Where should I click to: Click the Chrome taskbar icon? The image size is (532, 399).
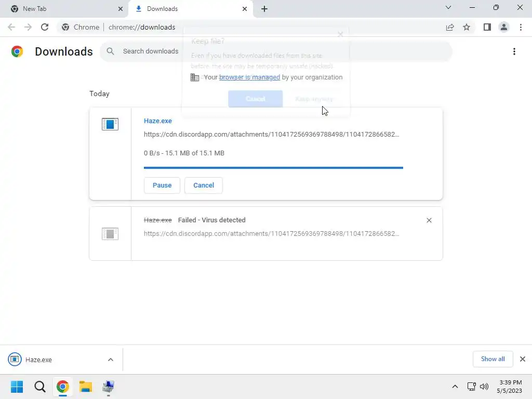[x=62, y=387]
